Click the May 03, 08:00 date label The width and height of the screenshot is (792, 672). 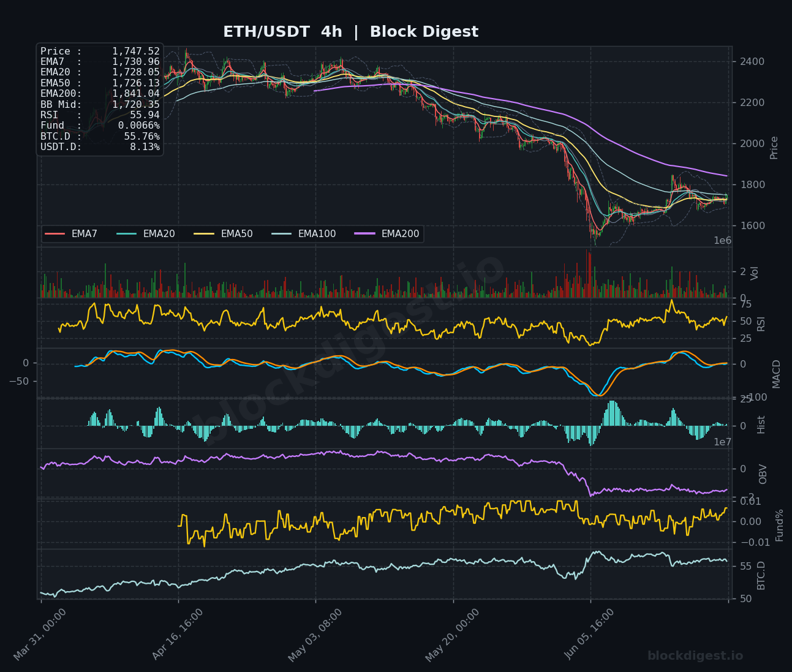point(315,635)
